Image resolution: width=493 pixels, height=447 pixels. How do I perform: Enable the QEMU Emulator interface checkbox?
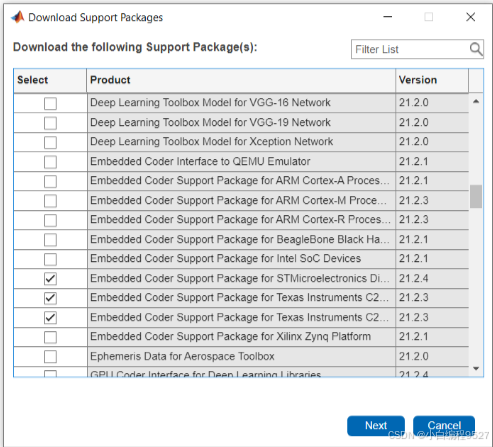pos(50,162)
